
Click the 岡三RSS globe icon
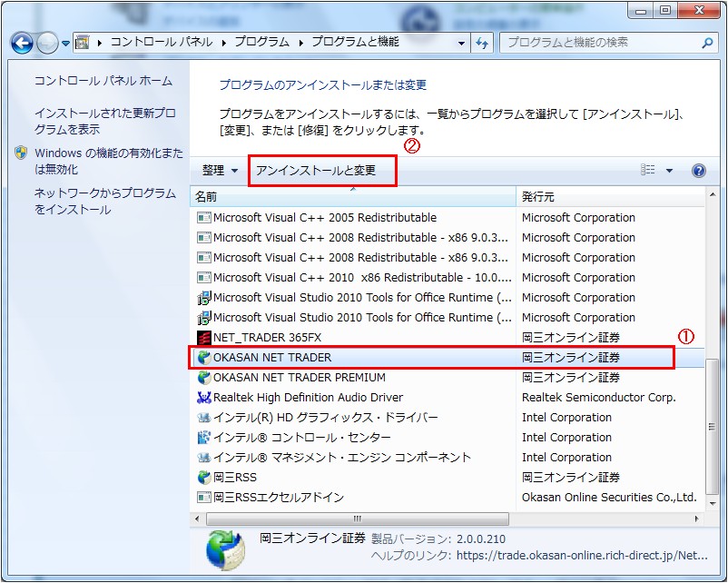tap(203, 477)
